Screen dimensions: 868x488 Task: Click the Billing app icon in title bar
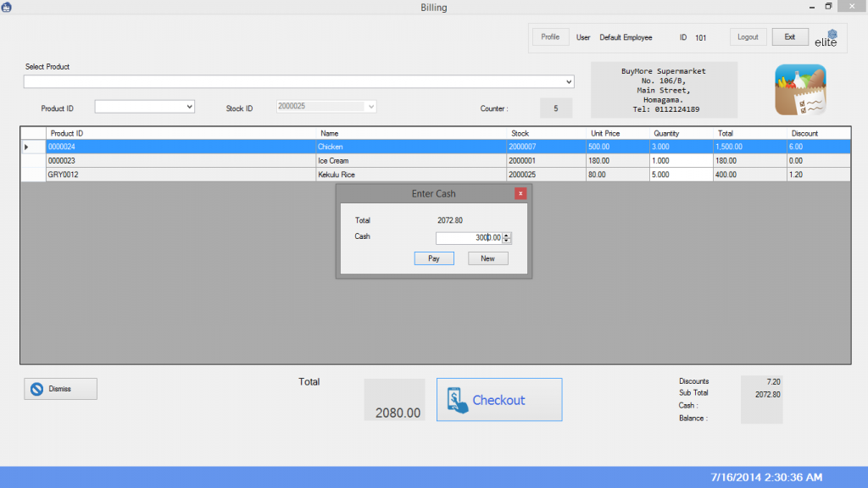point(7,7)
